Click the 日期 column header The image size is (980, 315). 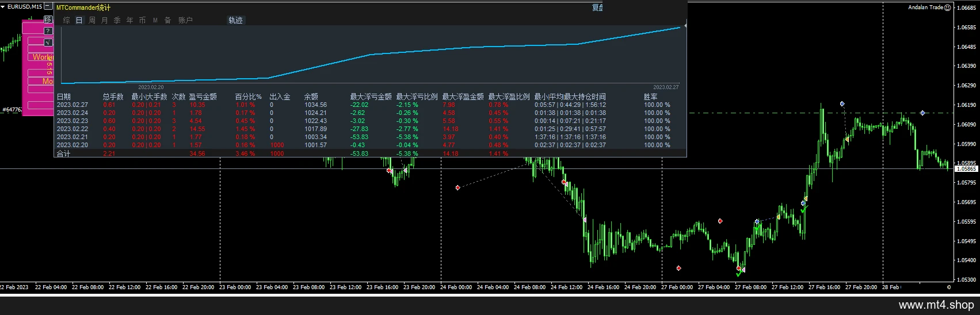64,97
